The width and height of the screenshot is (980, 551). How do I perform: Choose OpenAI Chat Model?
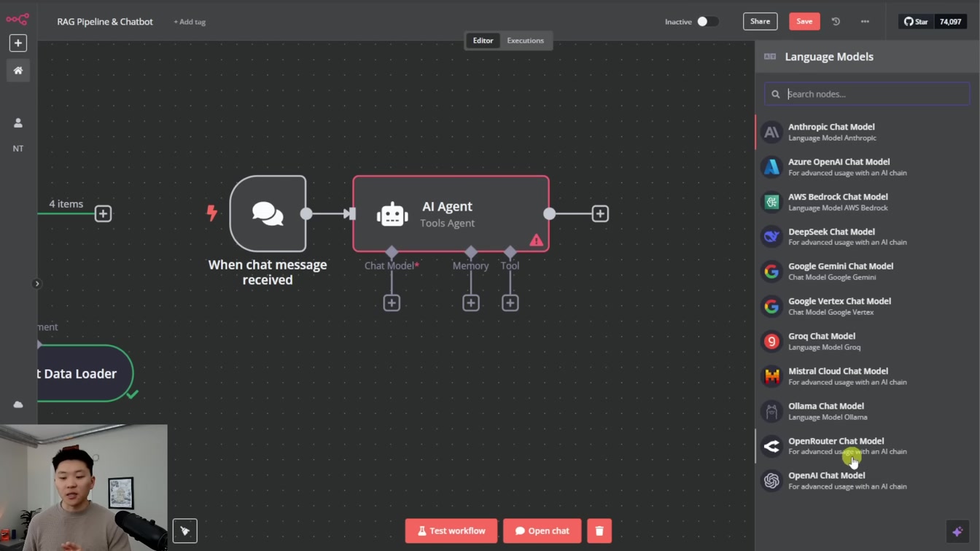click(x=867, y=480)
